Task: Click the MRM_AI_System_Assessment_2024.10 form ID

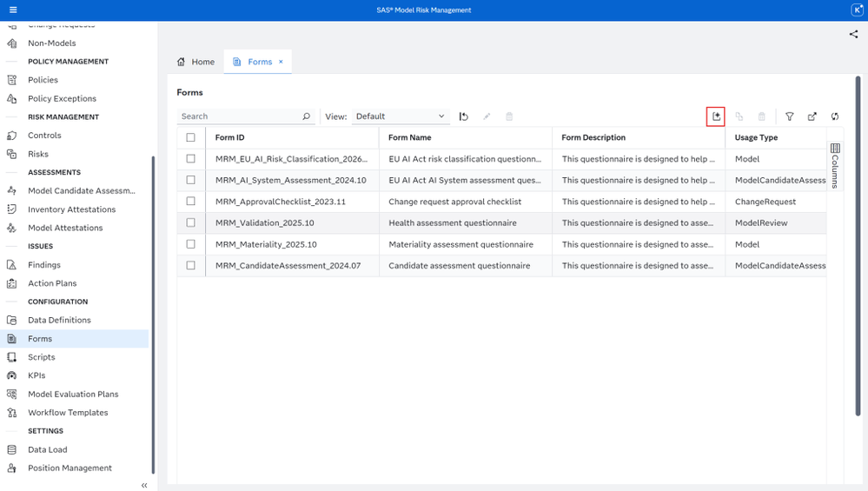Action: pos(290,181)
